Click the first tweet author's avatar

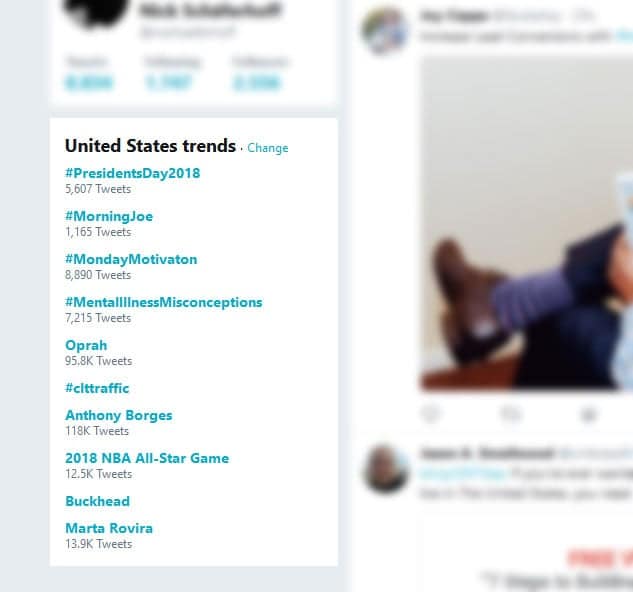tap(385, 30)
